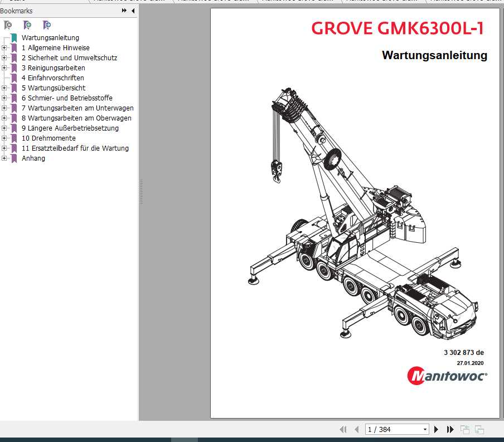Click the 'GROVE GMK6300L-1' title on the page
The image size is (504, 442).
[x=398, y=28]
